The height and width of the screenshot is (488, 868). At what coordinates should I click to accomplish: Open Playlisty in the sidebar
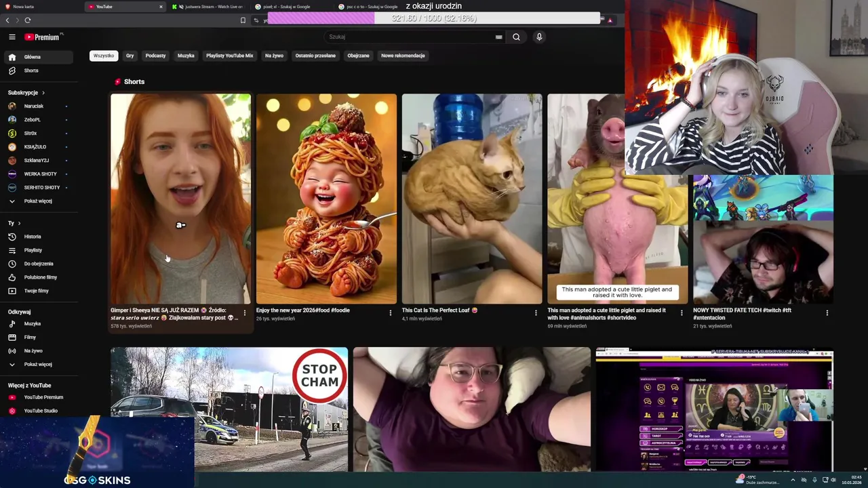point(38,250)
